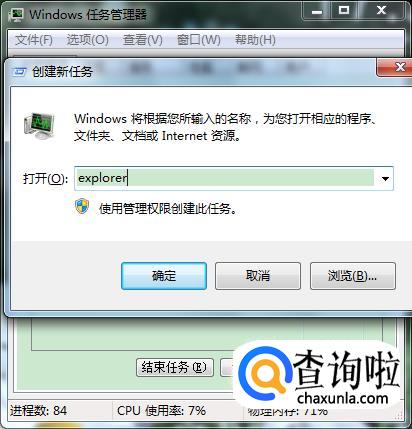Click the CPU 使用率 status bar section
412x429 pixels.
[x=161, y=410]
